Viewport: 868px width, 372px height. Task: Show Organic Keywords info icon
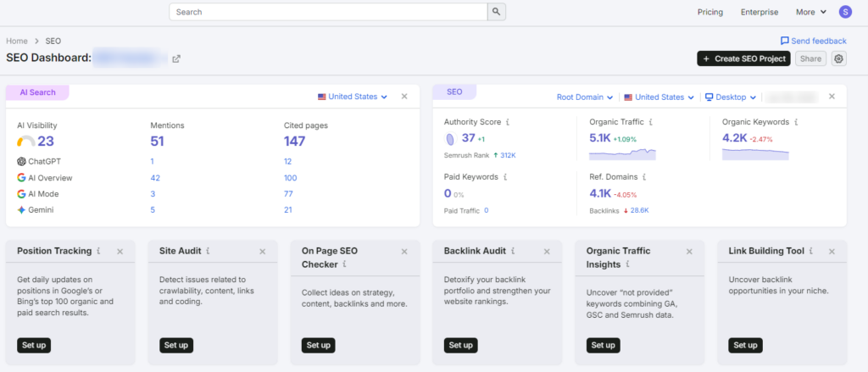coord(795,122)
